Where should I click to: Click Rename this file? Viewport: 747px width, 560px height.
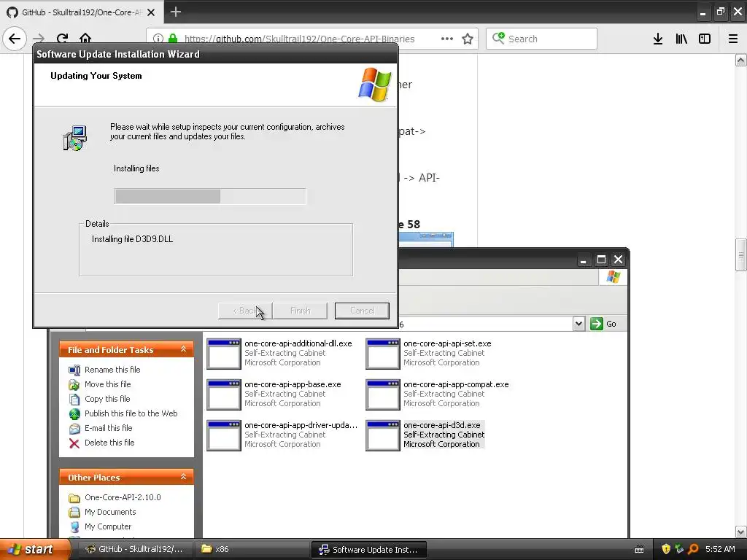(x=112, y=370)
